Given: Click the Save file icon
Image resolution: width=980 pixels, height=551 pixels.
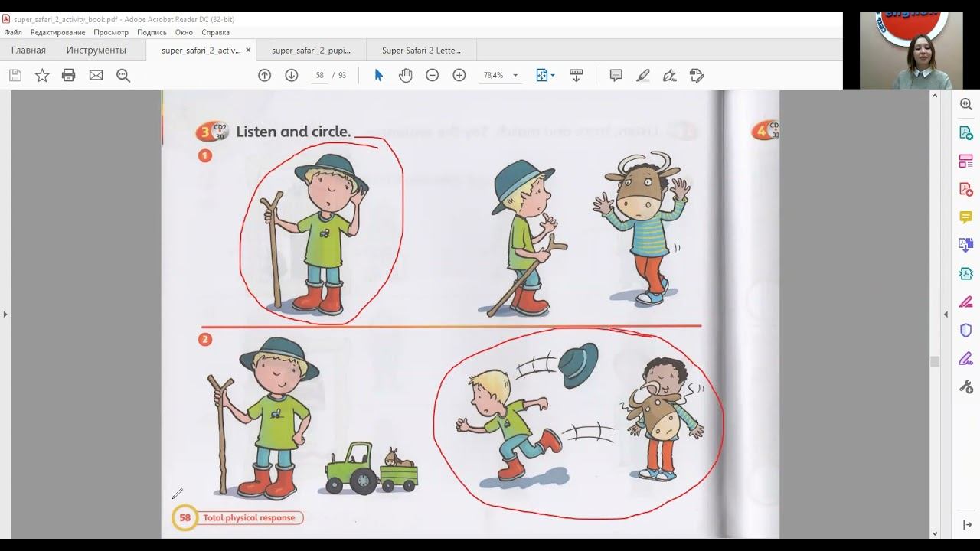Looking at the screenshot, I should pos(15,75).
